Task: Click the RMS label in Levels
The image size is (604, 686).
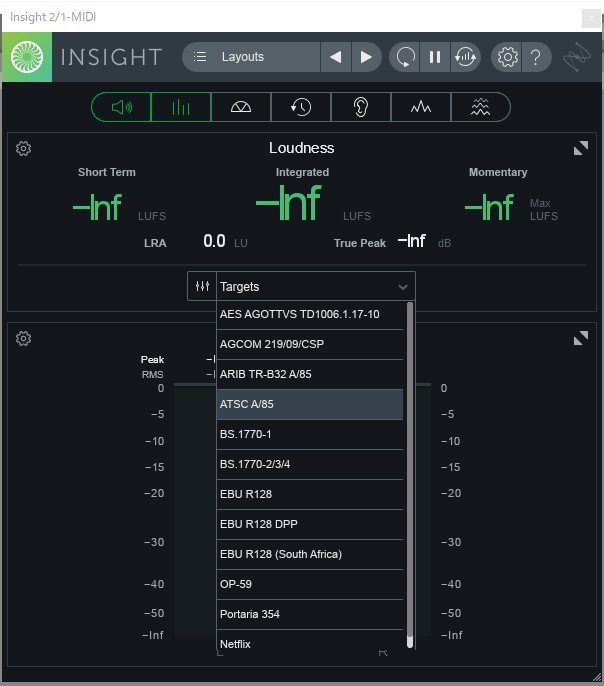Action: coord(153,374)
